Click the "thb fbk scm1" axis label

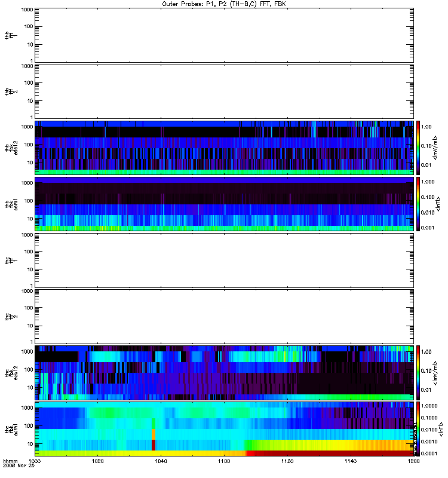[11, 204]
